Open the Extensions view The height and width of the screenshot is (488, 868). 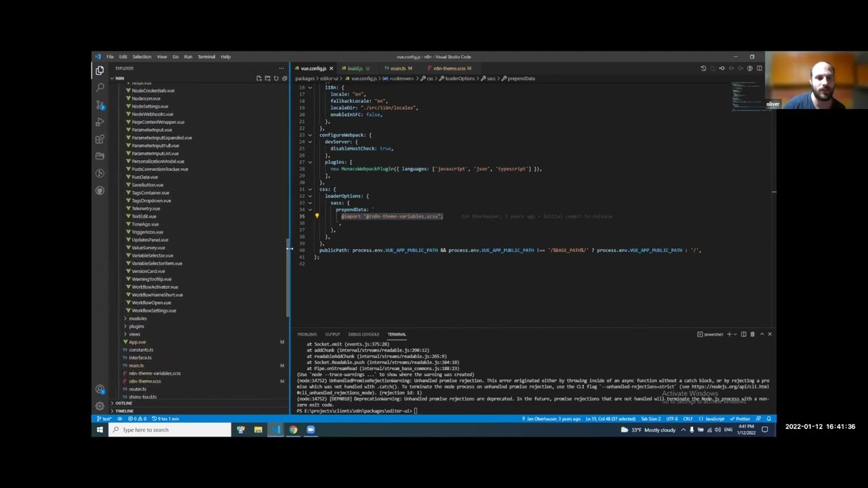pos(100,139)
